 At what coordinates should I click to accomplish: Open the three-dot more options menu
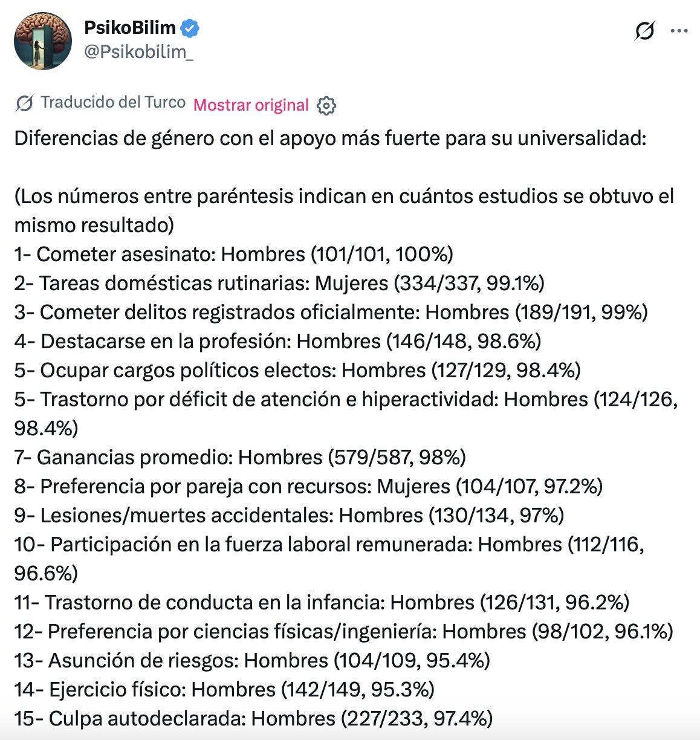(x=679, y=31)
